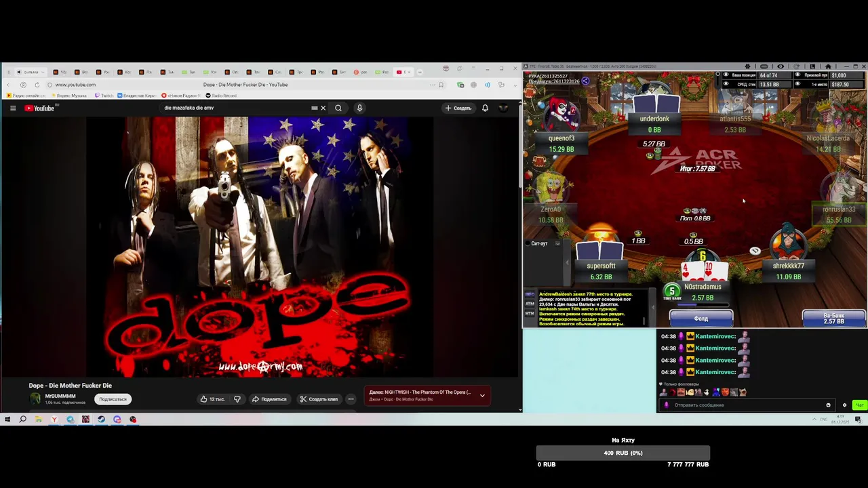Click the Отправить сообщение chat input
This screenshot has height=488, width=868.
(x=746, y=405)
